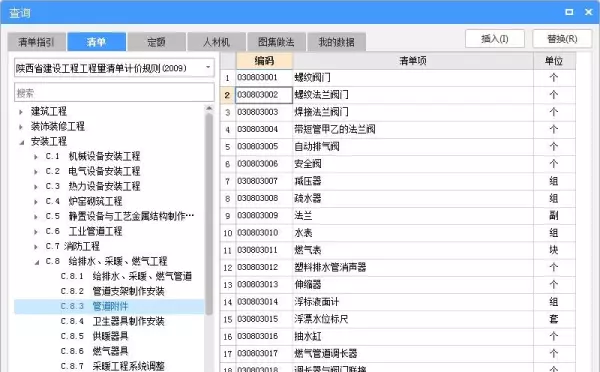The image size is (600, 372).
Task: Switch to the 清单指引 tab
Action: coord(37,42)
